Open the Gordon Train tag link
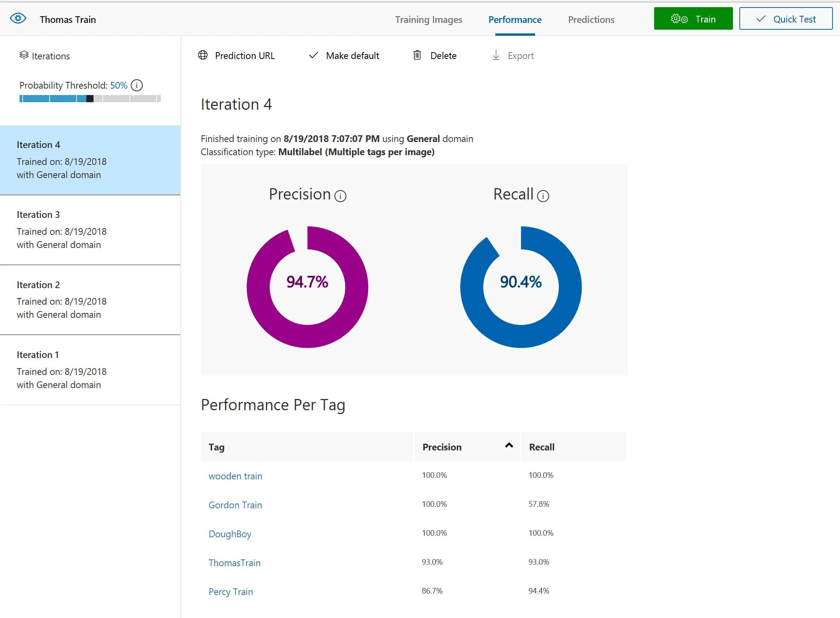The width and height of the screenshot is (840, 618). click(x=235, y=505)
